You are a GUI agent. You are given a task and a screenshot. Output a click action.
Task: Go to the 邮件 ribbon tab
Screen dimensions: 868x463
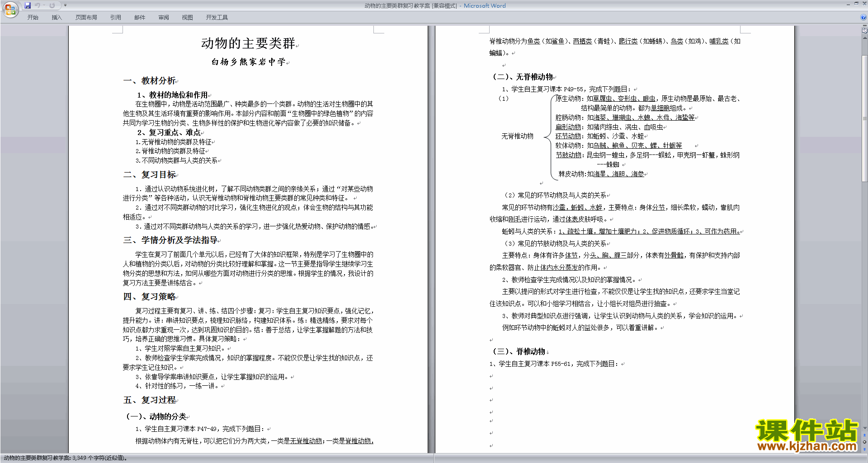point(140,18)
